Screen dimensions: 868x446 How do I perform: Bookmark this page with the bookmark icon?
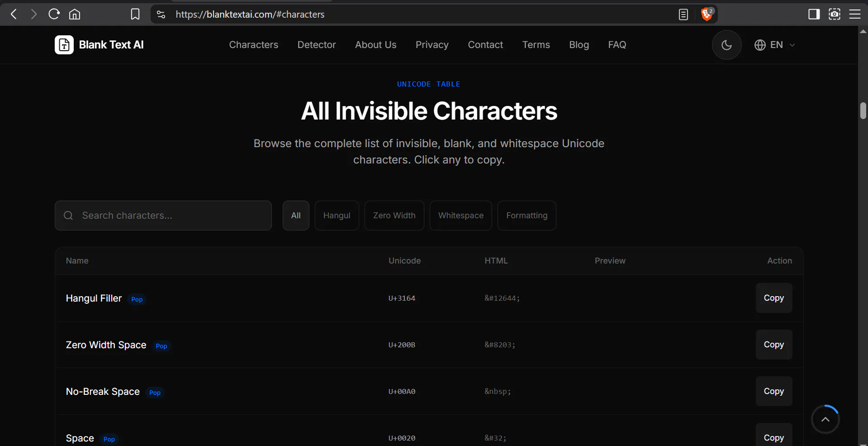point(135,14)
